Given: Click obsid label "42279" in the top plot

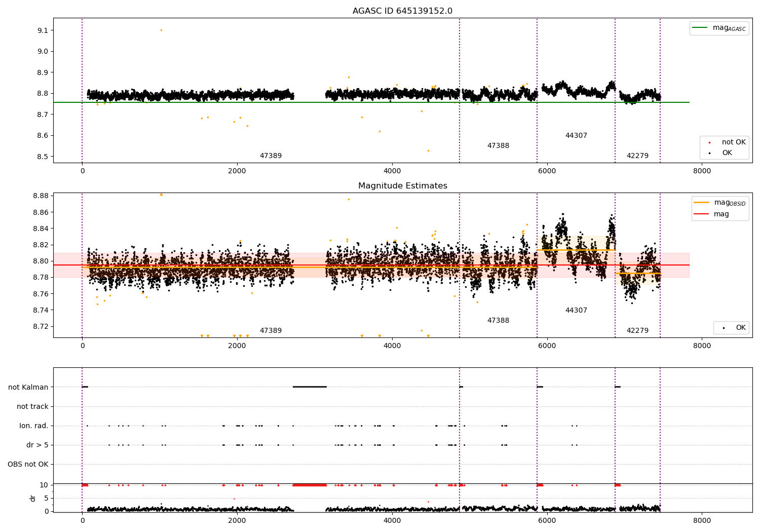Looking at the screenshot, I should click(637, 156).
